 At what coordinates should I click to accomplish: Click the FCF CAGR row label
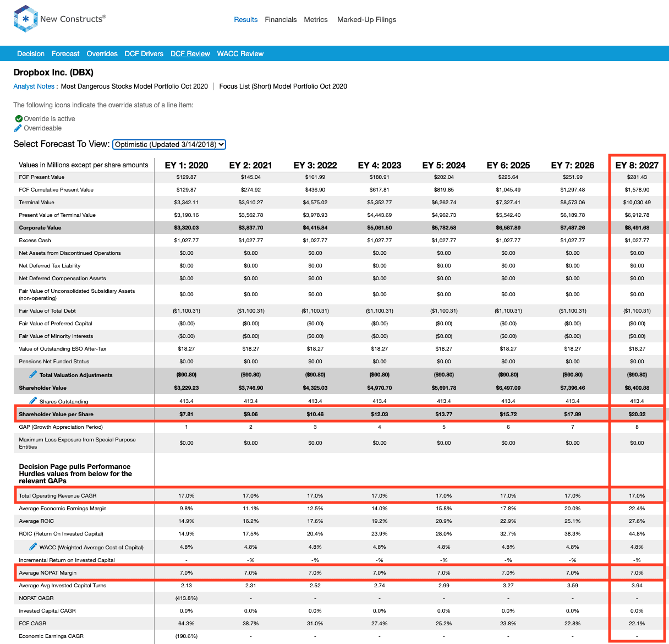point(32,624)
